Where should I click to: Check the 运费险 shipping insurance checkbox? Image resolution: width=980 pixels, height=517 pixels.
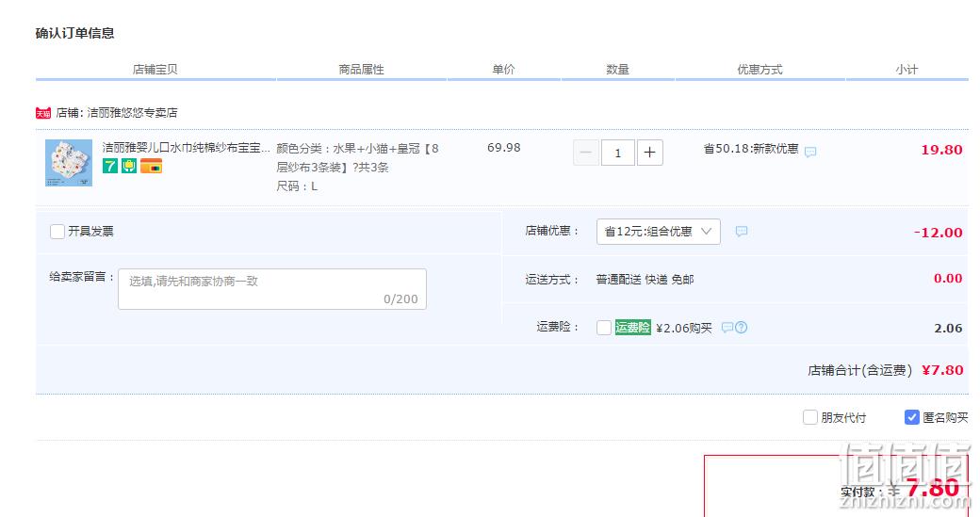click(x=604, y=328)
